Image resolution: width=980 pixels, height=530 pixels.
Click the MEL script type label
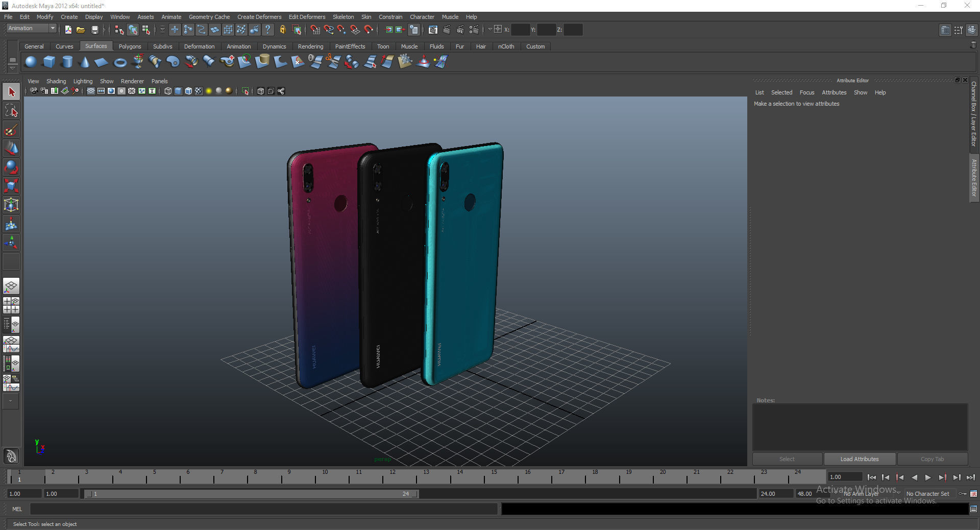17,509
